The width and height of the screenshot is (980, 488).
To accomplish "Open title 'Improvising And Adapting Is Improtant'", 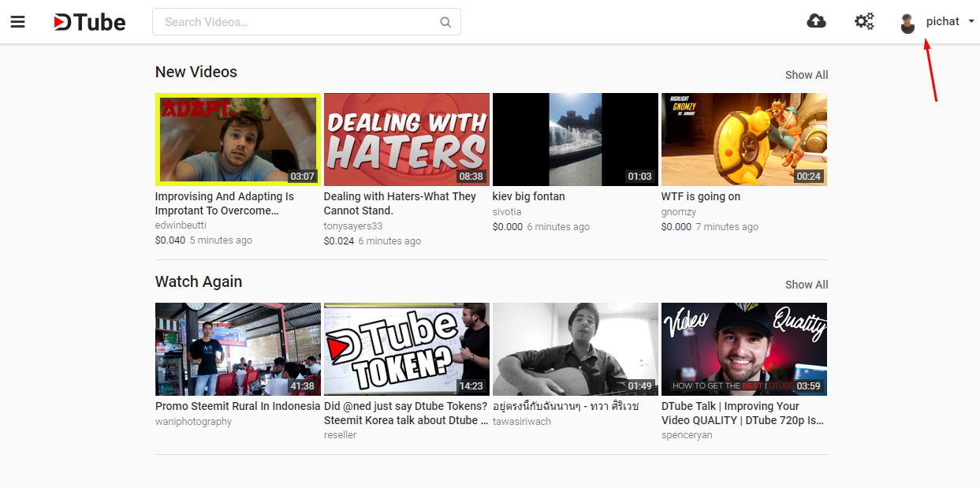I will [225, 203].
